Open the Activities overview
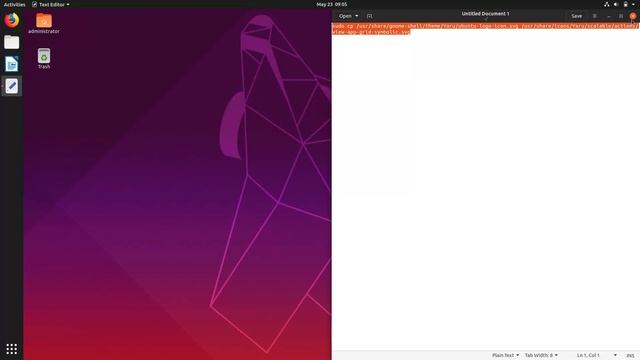This screenshot has height=360, width=640. point(14,4)
